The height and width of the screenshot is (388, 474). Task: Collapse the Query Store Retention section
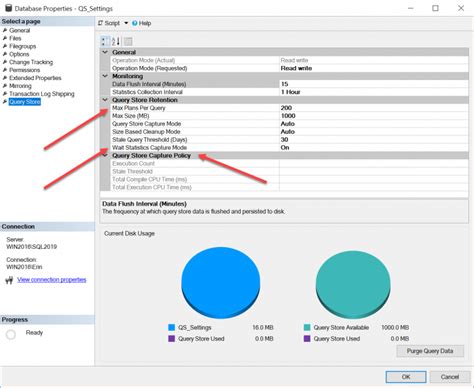pos(105,100)
